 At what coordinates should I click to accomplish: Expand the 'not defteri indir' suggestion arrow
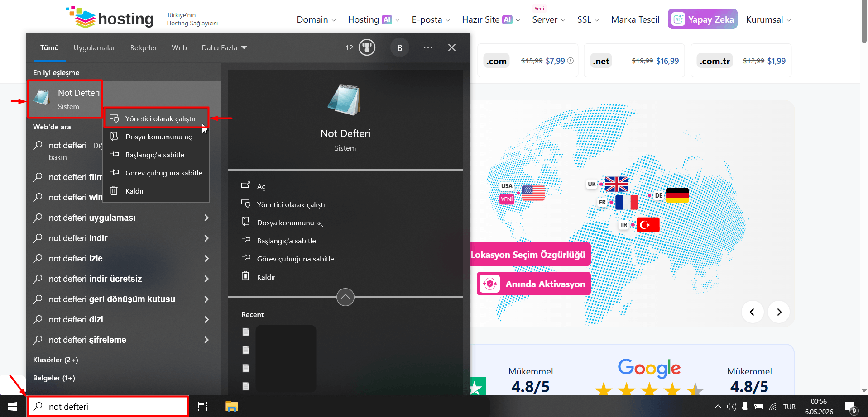[x=206, y=238]
